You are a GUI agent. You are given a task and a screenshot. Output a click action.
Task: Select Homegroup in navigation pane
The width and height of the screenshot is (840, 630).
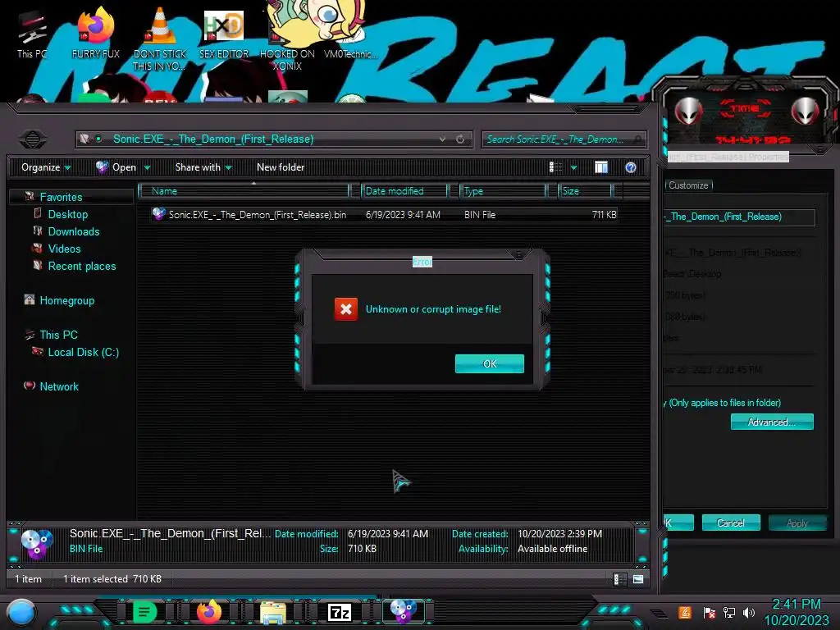66,300
